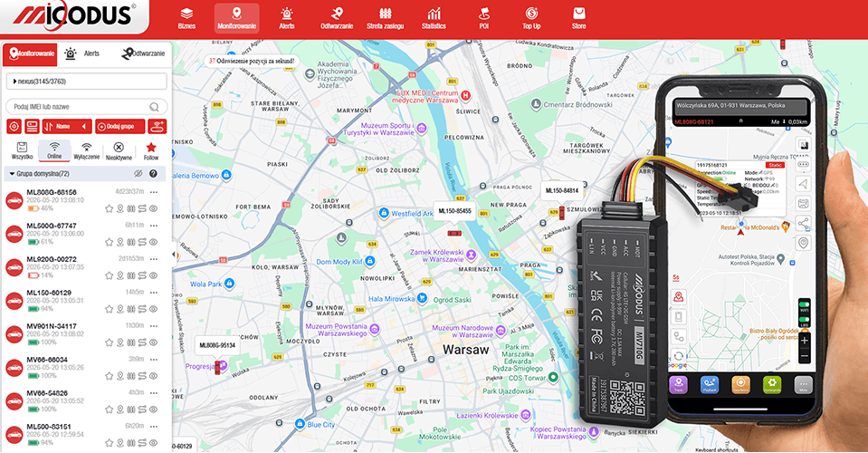Open more options menu for ML500G-67747
Viewport: 868px width, 453px height.
154,226
